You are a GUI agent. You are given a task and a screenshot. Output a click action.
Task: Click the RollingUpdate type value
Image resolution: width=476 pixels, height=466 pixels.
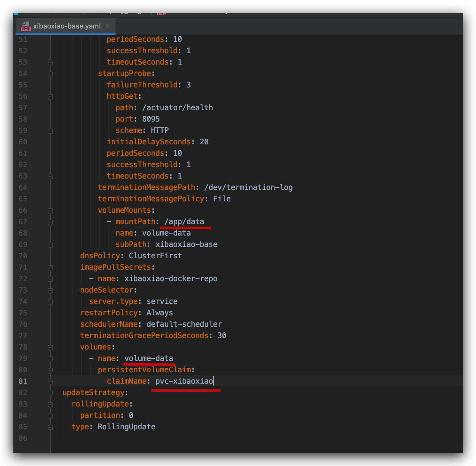click(126, 427)
